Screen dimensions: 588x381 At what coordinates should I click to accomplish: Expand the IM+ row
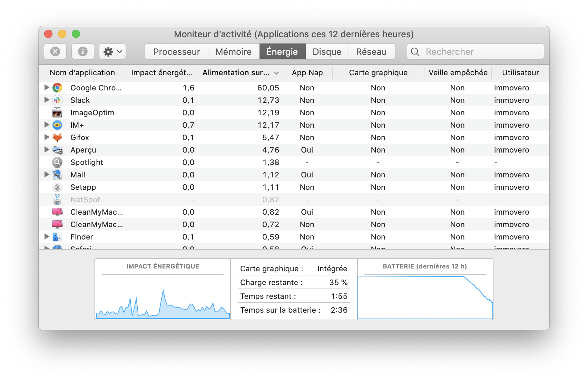pyautogui.click(x=47, y=125)
